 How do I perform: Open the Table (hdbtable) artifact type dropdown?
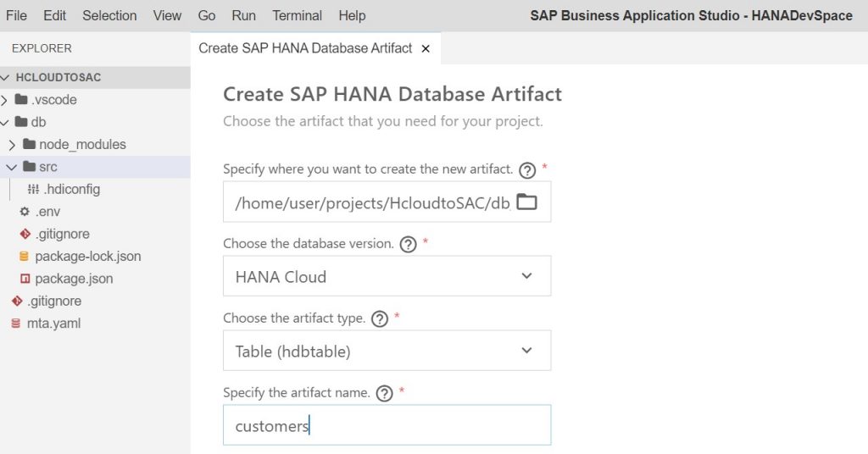(x=387, y=351)
